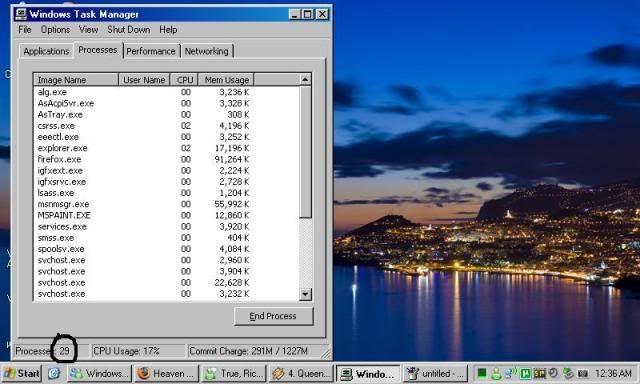
Task: Open the View menu
Action: 89,30
